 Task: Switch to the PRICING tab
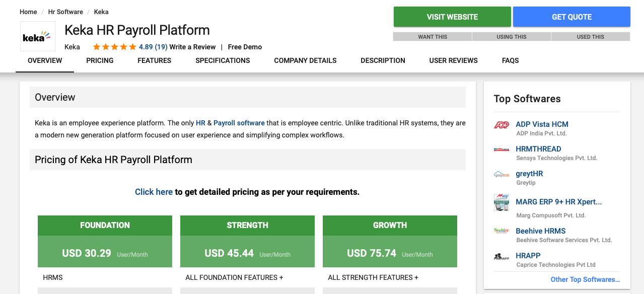(100, 60)
